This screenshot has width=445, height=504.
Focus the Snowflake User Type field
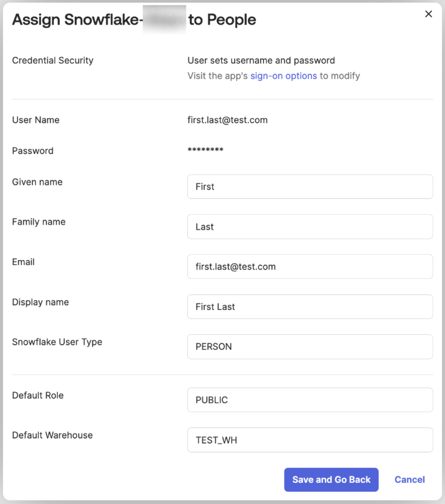click(310, 347)
